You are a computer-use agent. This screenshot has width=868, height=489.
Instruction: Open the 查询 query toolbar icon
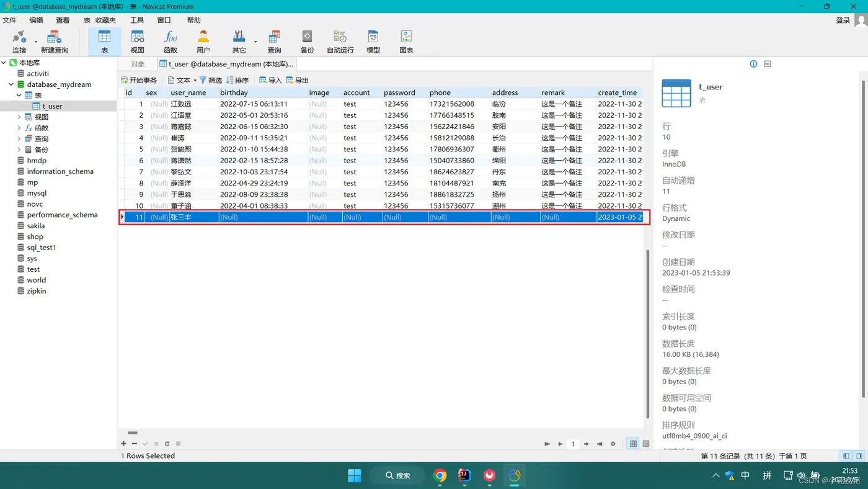(274, 41)
